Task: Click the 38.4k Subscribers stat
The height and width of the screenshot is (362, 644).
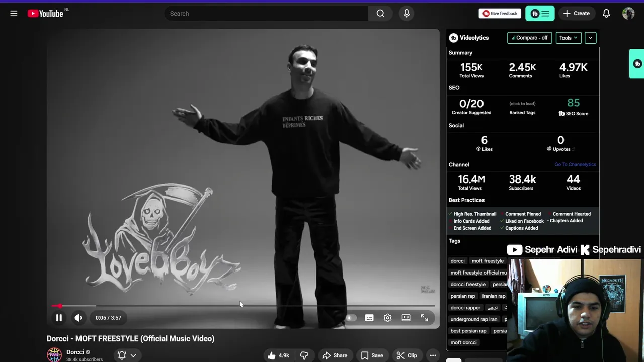Action: [522, 182]
